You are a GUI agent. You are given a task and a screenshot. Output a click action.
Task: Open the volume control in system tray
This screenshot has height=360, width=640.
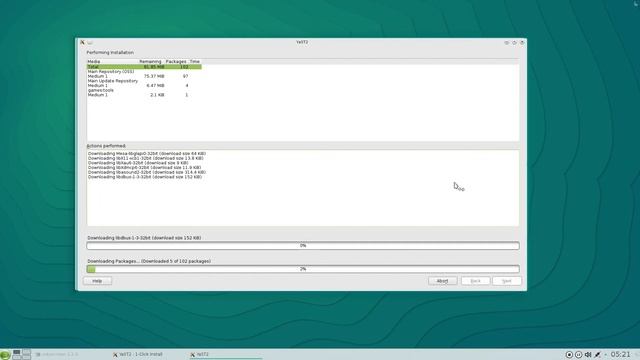tap(588, 354)
